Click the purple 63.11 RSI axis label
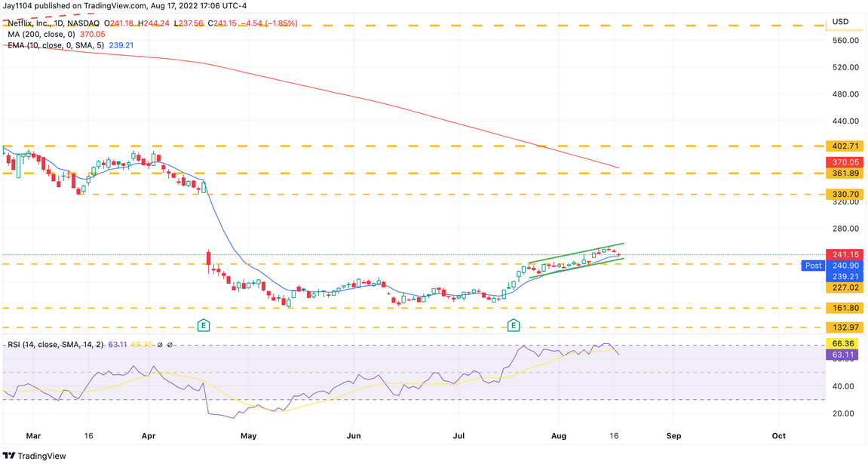 click(x=842, y=355)
